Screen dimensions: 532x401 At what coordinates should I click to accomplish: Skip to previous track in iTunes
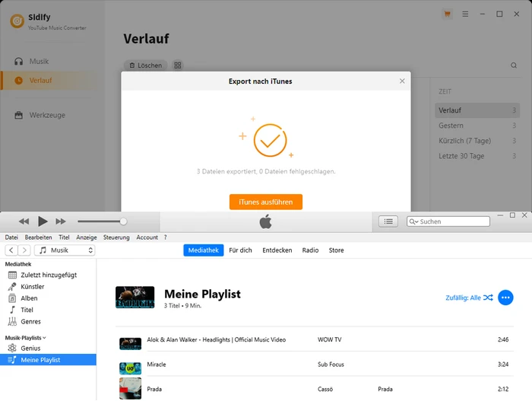click(24, 221)
